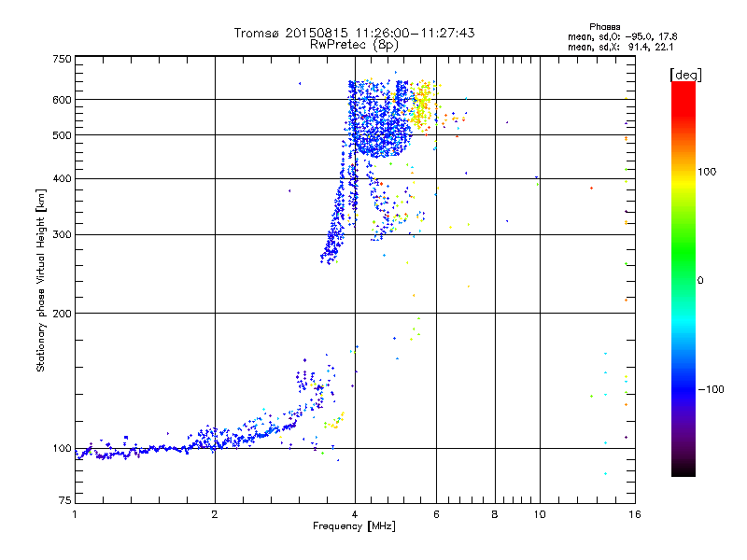Image resolution: width=747 pixels, height=560 pixels.
Task: Click the x-axis tick label '8'
Action: 495,514
